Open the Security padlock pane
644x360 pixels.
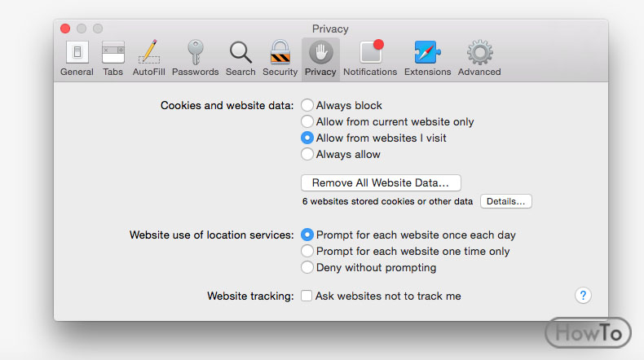pos(280,59)
